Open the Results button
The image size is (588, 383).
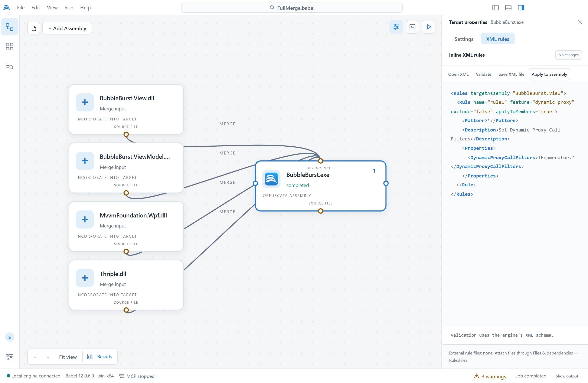point(100,357)
